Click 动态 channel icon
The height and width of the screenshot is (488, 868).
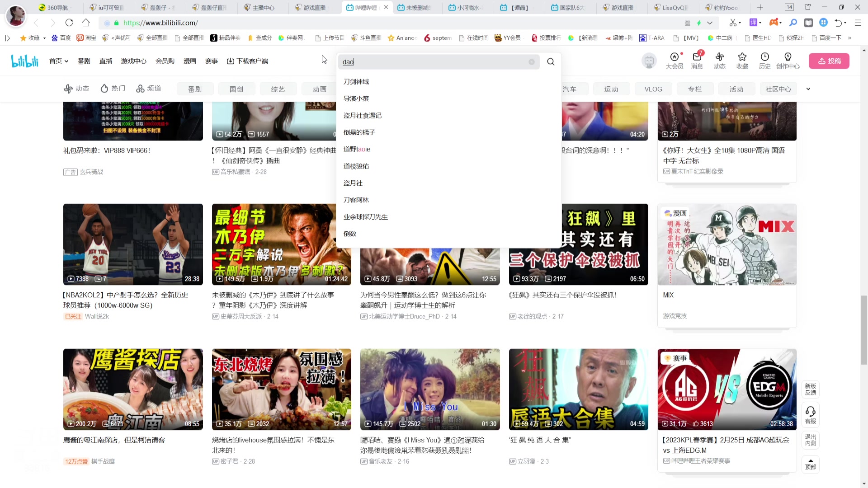point(76,89)
